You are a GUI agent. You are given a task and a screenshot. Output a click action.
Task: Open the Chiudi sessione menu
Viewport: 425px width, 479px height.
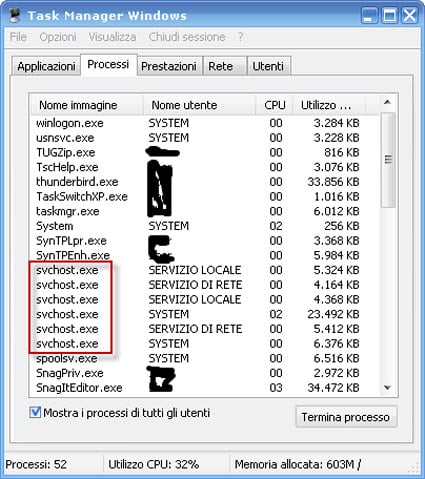click(187, 37)
